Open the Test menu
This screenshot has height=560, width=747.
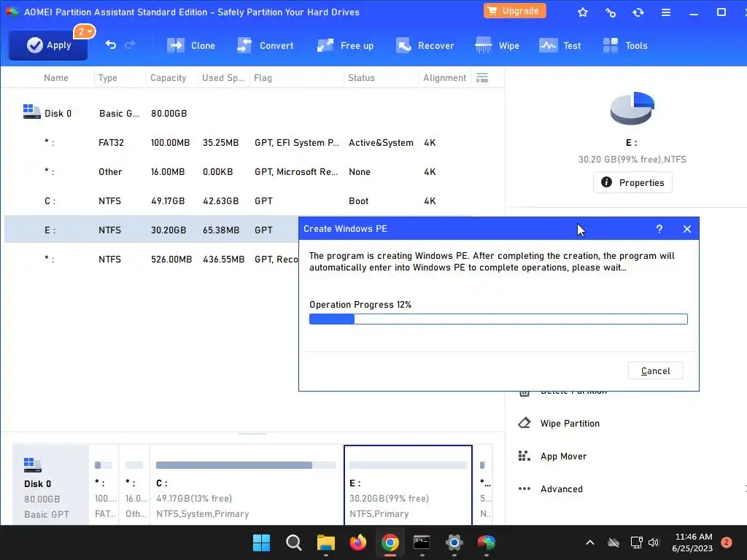(x=560, y=46)
